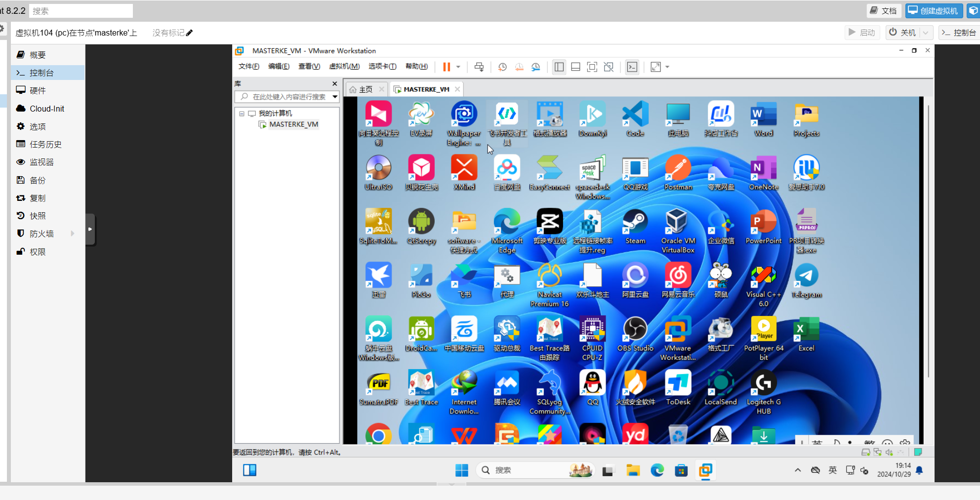
Task: Click the 文档 button
Action: click(x=883, y=11)
